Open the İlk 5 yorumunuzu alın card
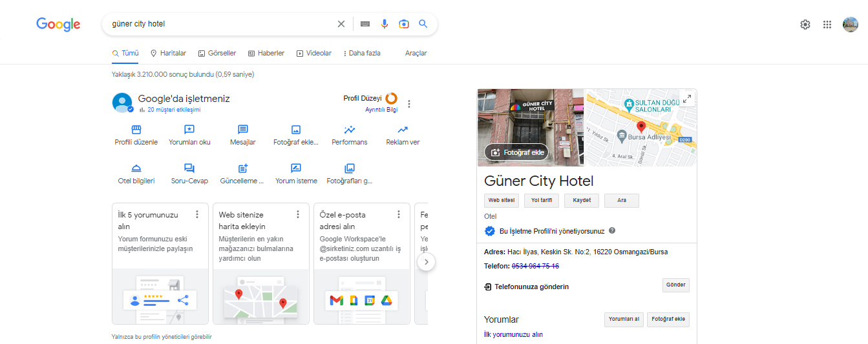This screenshot has height=344, width=868. pyautogui.click(x=160, y=263)
